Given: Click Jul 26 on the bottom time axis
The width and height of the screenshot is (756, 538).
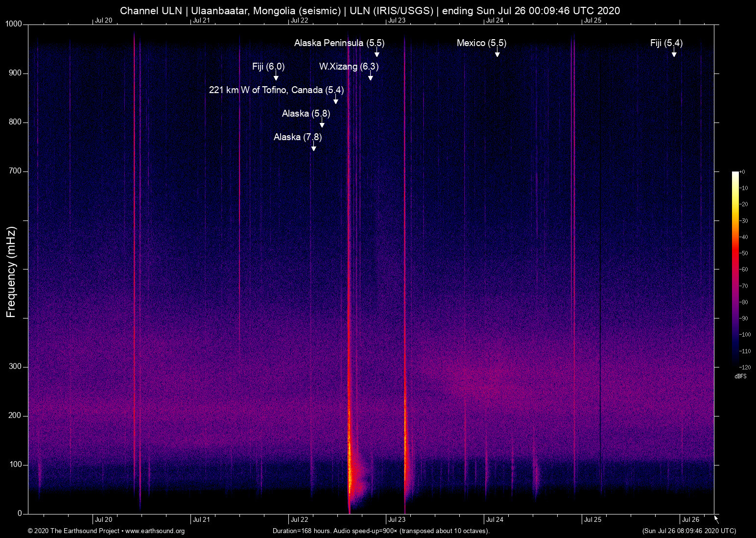Looking at the screenshot, I should [x=690, y=520].
